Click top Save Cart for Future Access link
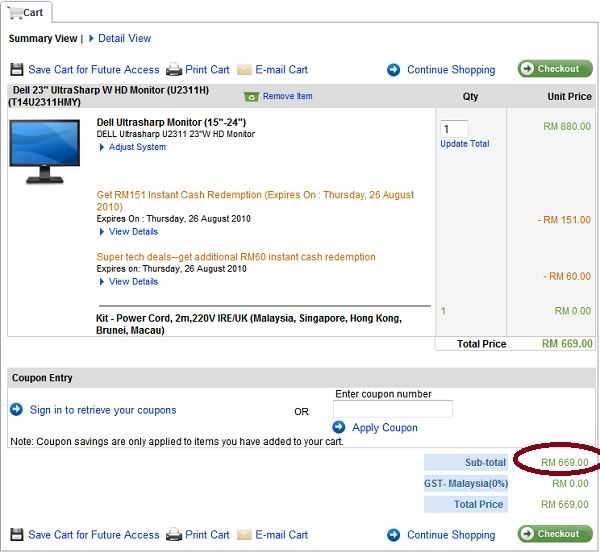 pos(94,70)
